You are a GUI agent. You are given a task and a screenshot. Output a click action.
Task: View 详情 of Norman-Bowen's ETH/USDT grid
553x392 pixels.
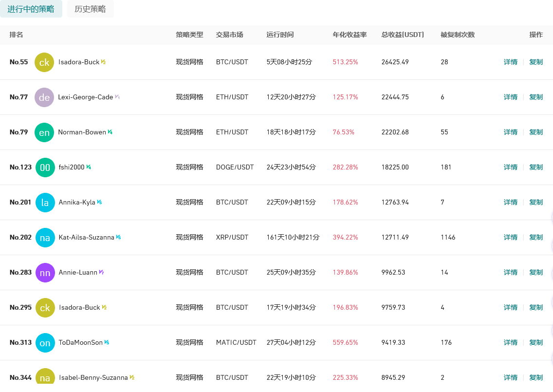click(510, 132)
